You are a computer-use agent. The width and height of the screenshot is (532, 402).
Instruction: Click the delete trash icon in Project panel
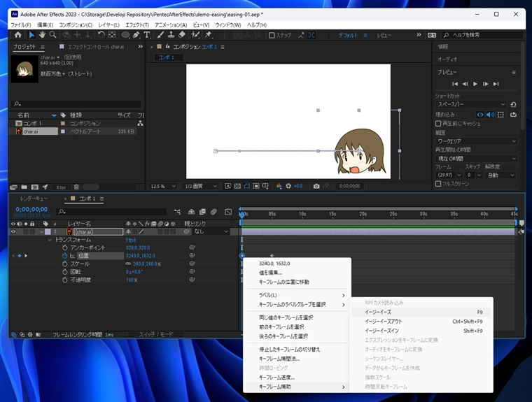pos(76,187)
